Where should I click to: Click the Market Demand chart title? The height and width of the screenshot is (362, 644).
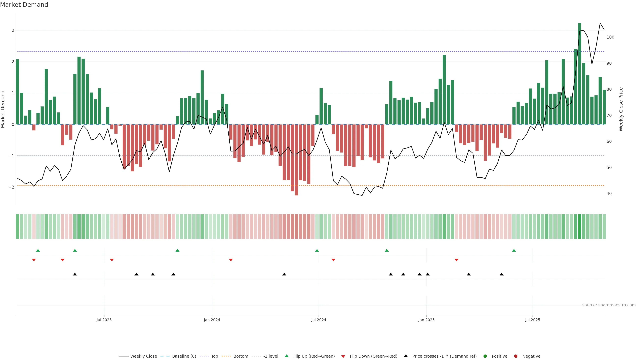click(x=24, y=5)
